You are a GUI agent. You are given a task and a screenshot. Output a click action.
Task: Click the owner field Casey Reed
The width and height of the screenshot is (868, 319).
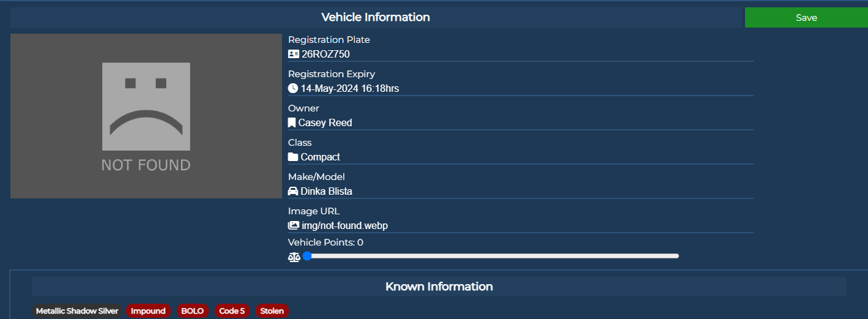(x=521, y=122)
